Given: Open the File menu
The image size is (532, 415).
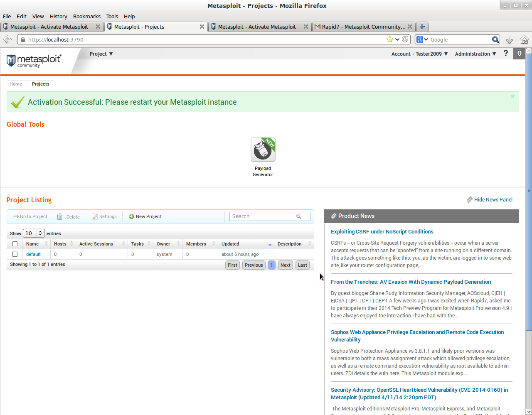Looking at the screenshot, I should (7, 16).
